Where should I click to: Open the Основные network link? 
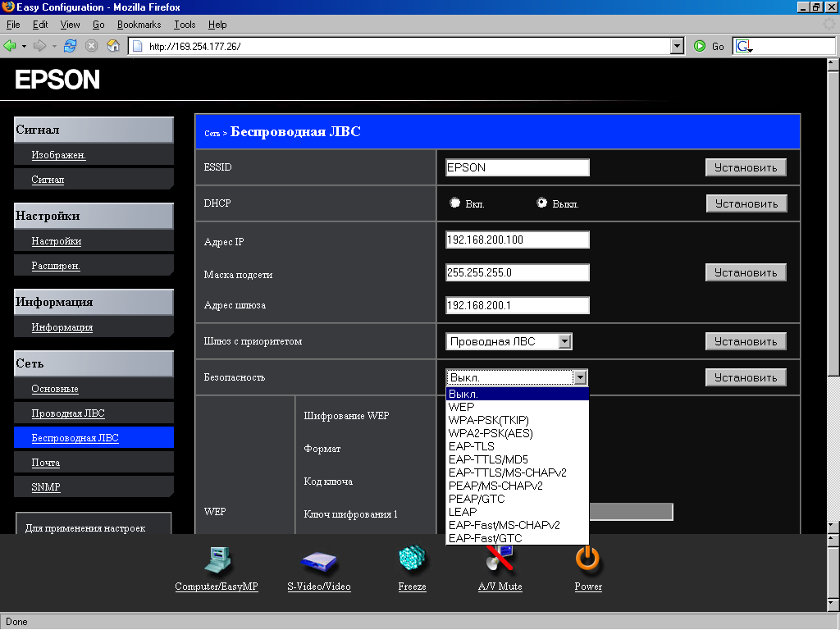[55, 389]
